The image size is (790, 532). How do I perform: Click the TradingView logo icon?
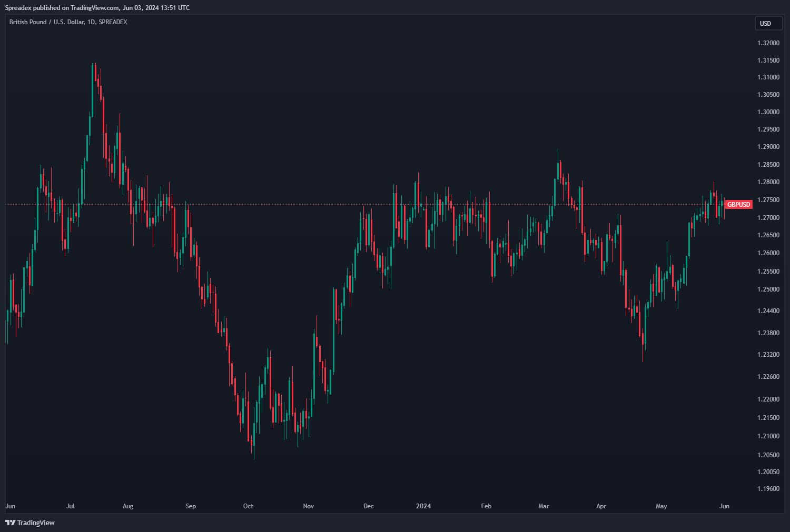click(x=10, y=523)
